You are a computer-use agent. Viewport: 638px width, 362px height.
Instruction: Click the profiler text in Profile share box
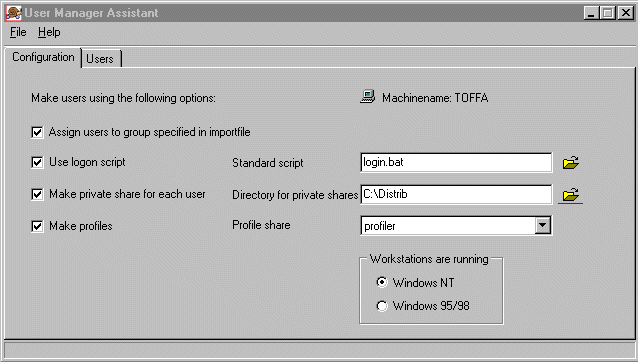coord(380,226)
